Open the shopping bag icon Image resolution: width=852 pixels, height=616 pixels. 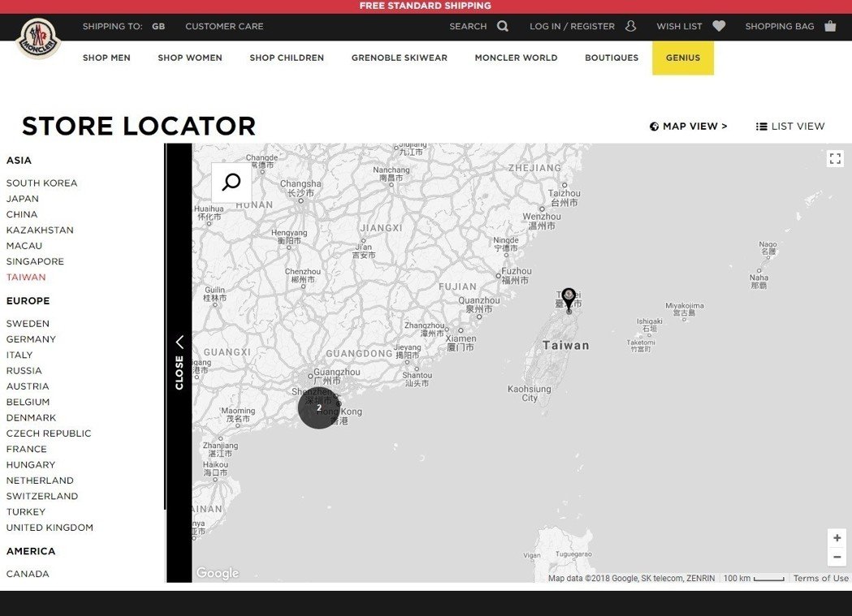pos(830,26)
